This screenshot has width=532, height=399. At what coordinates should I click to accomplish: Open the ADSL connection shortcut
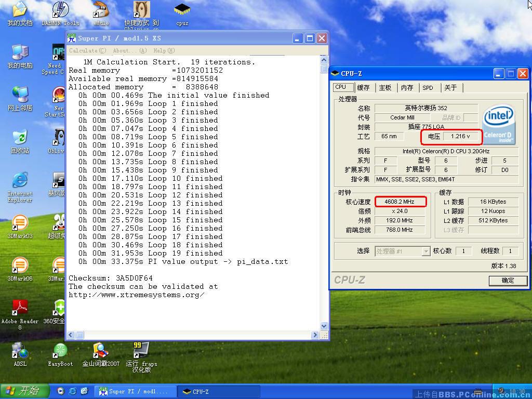coord(20,352)
